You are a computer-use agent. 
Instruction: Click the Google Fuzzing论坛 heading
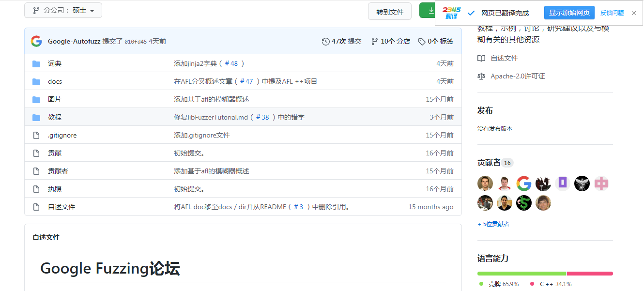[110, 268]
